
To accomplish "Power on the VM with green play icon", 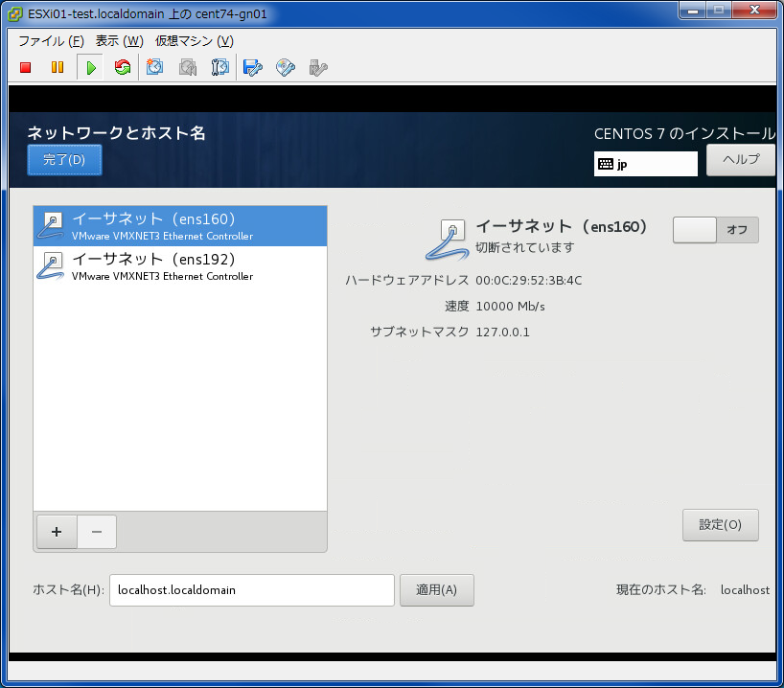I will pyautogui.click(x=90, y=67).
